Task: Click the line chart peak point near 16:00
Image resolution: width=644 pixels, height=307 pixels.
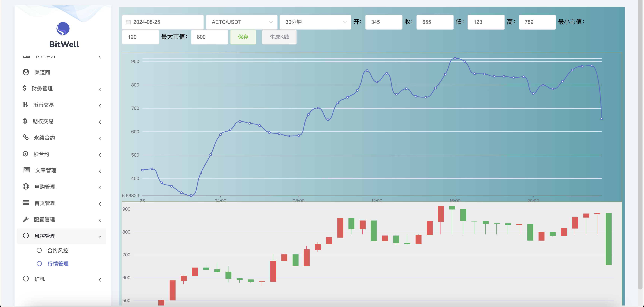Action: point(455,58)
